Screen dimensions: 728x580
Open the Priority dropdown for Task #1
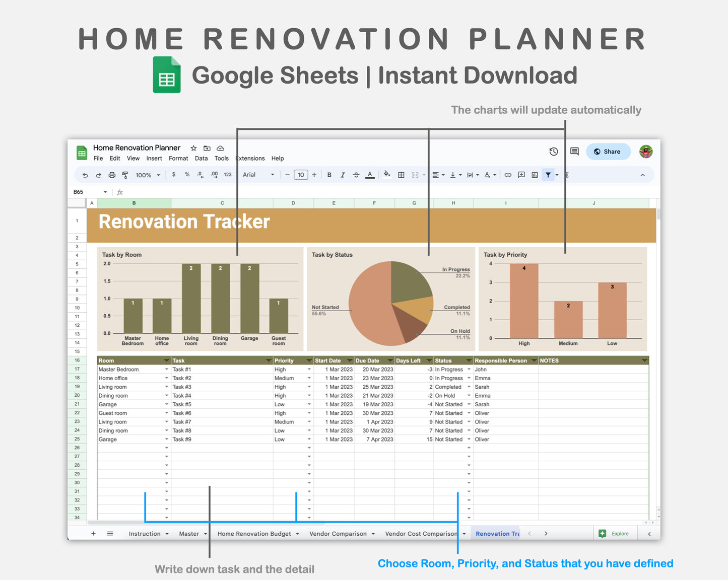coord(309,369)
